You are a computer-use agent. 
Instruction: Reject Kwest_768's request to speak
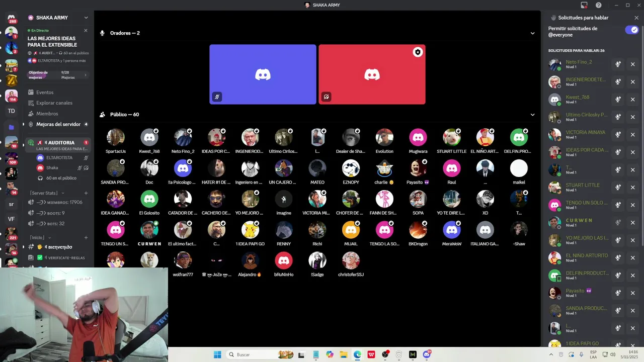tap(633, 100)
